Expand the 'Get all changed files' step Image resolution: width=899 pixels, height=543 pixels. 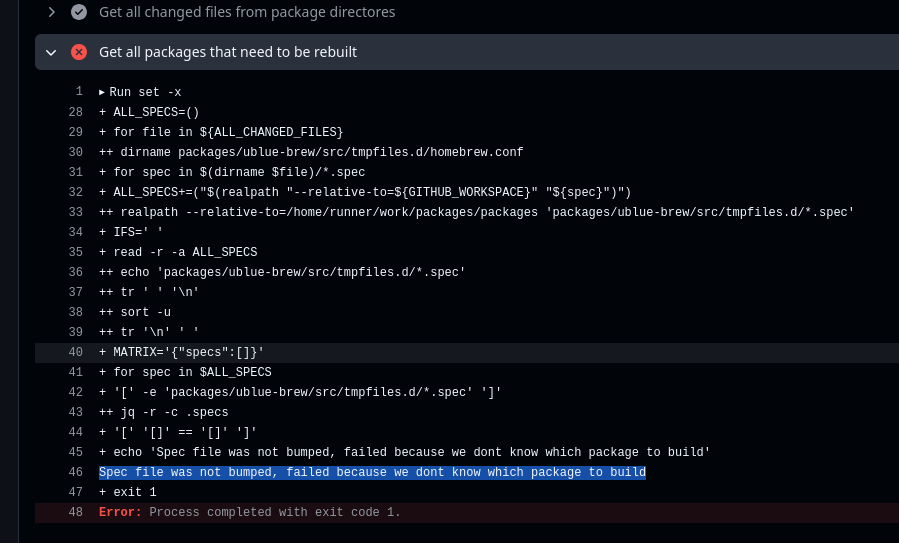(51, 12)
